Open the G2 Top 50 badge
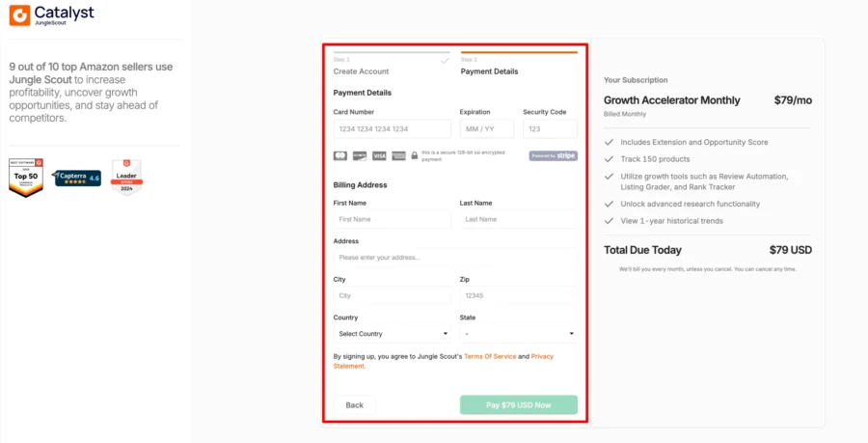Image resolution: width=868 pixels, height=443 pixels. pos(26,178)
